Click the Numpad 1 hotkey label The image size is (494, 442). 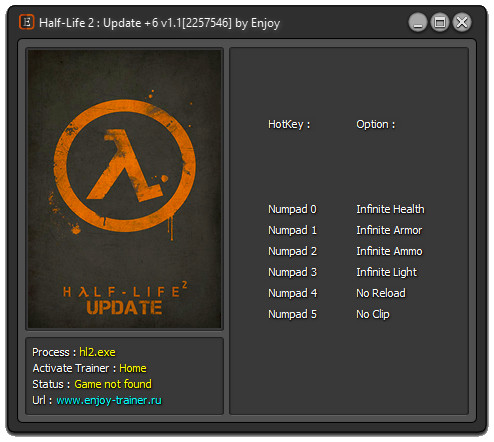(x=292, y=230)
